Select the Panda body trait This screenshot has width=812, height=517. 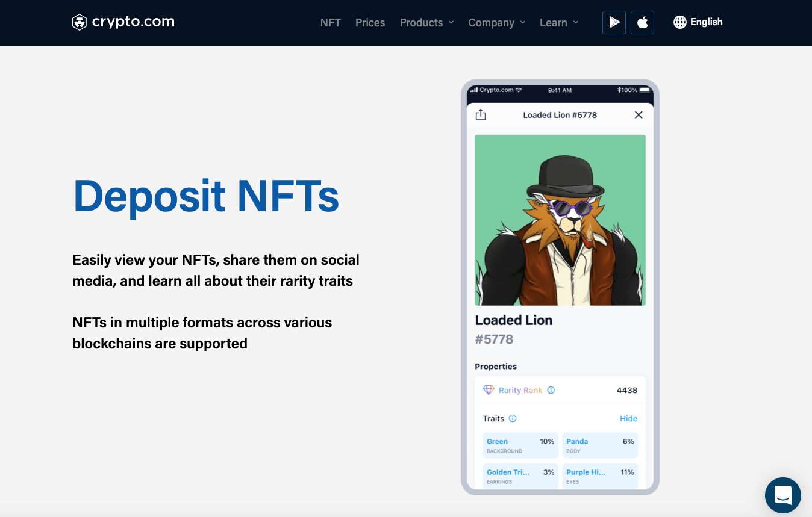pyautogui.click(x=600, y=445)
